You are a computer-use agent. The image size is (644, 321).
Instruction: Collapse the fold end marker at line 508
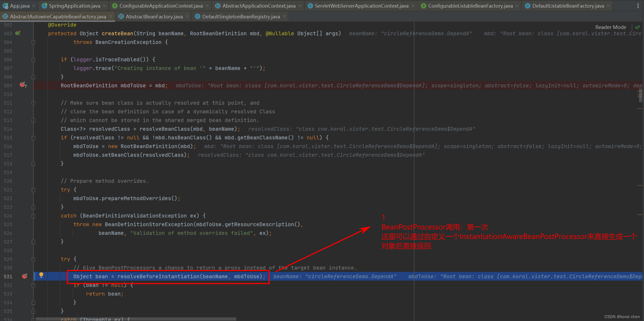point(33,77)
